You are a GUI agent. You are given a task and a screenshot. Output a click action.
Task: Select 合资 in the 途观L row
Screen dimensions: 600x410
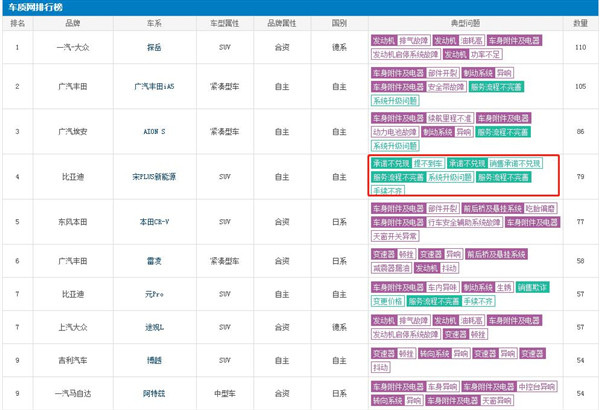pos(282,327)
